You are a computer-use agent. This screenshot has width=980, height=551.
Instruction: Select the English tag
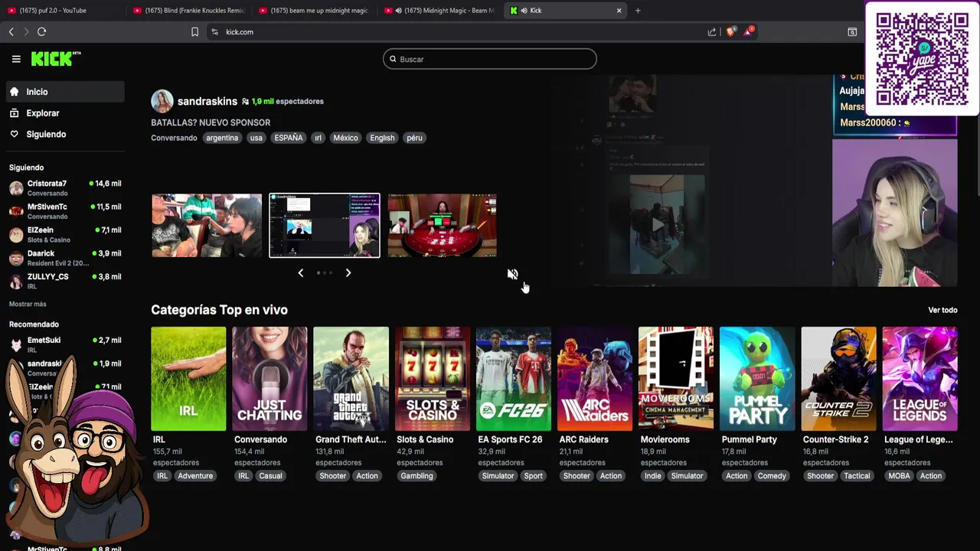pos(382,138)
